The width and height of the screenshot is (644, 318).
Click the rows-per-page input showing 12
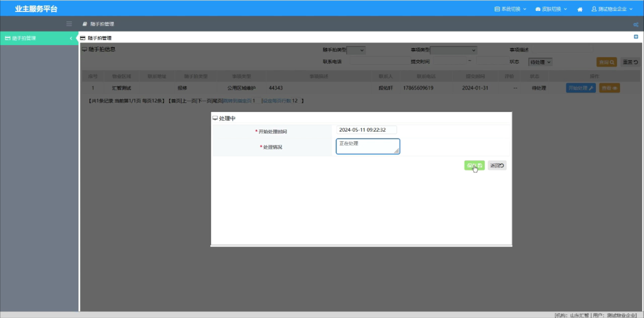(x=296, y=101)
